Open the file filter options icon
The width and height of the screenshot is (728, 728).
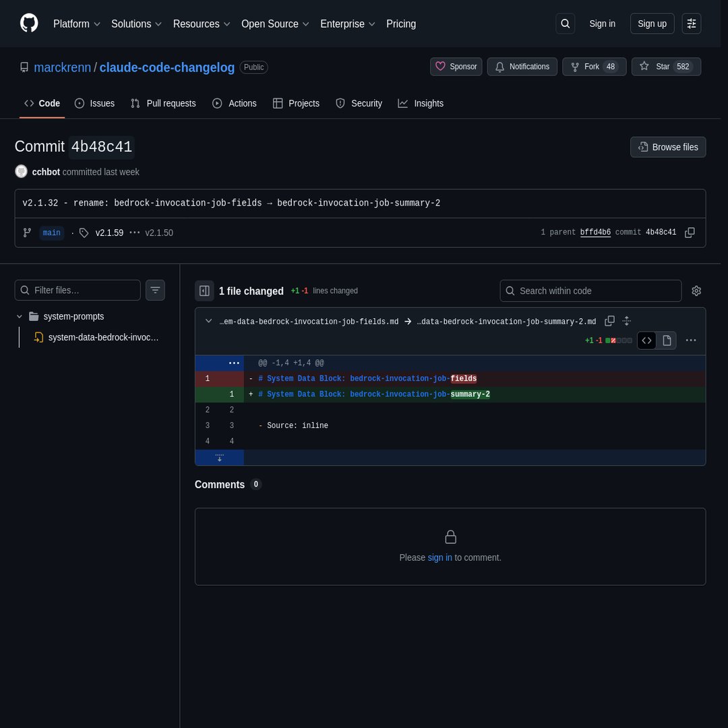coord(155,290)
